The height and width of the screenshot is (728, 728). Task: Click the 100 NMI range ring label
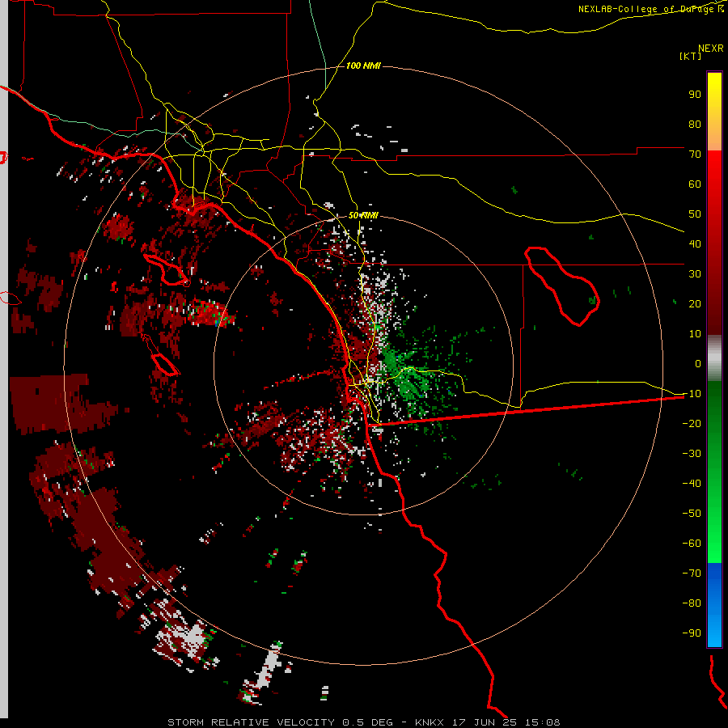[363, 66]
